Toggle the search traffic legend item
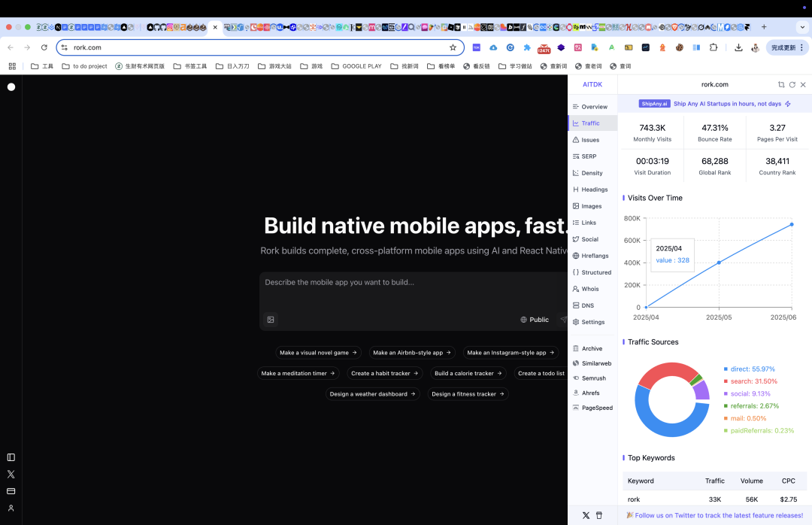 tap(750, 381)
